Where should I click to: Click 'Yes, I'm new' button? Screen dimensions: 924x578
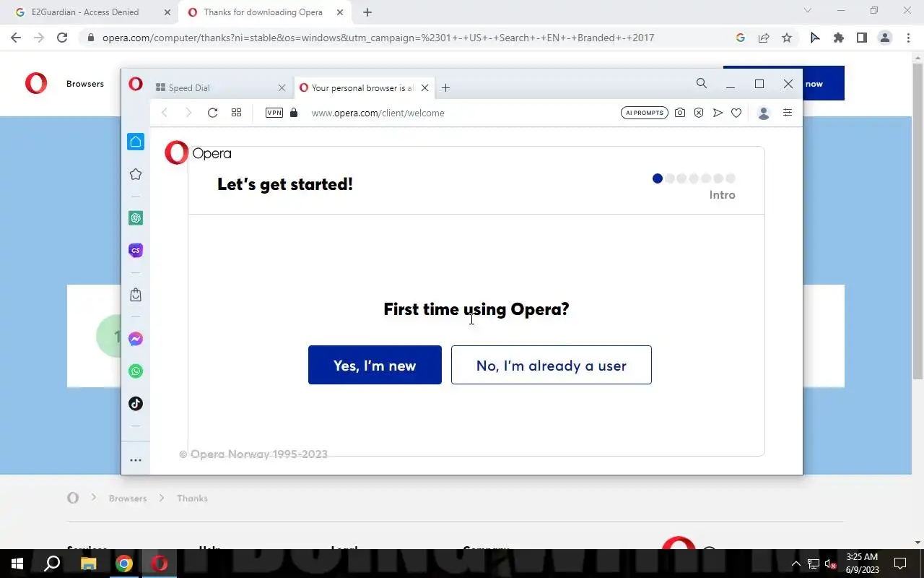tap(375, 365)
